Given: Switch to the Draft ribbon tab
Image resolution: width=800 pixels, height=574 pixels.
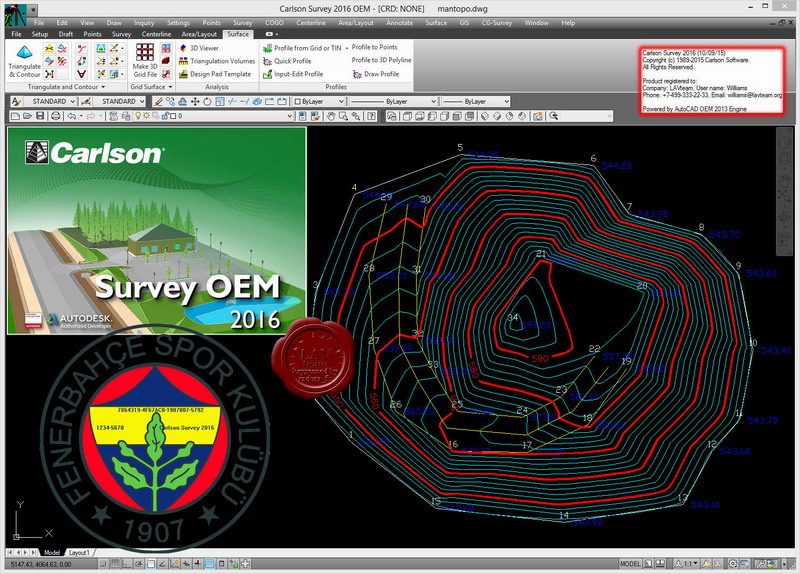Looking at the screenshot, I should [x=65, y=34].
